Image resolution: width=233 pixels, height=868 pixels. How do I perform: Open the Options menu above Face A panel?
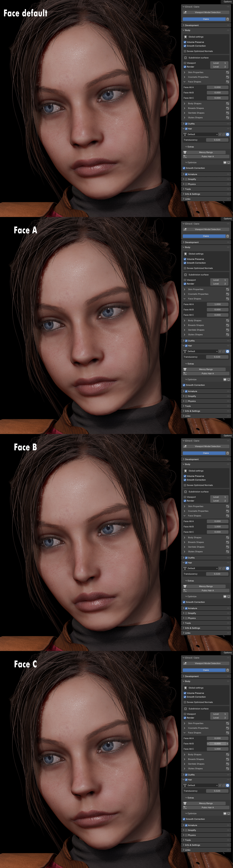(228, 219)
